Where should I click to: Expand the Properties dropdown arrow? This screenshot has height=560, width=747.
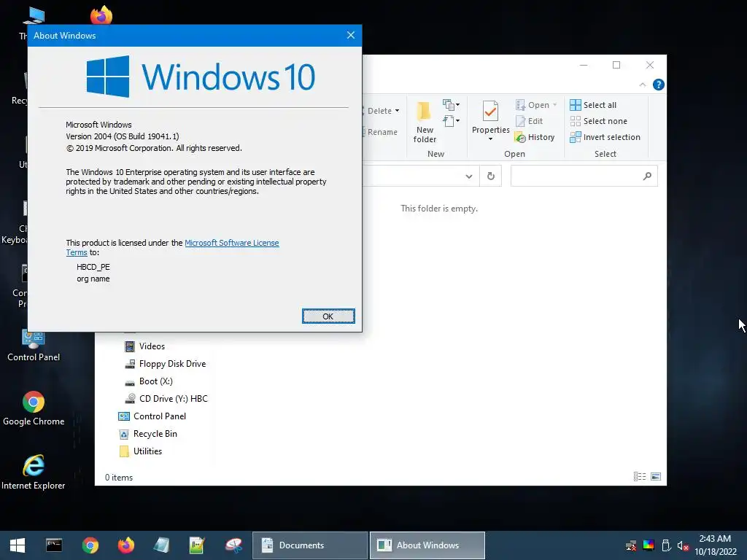490,139
